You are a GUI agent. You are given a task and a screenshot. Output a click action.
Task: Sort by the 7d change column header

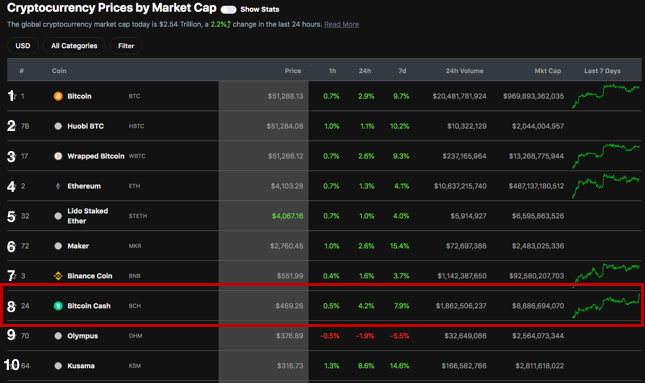point(402,71)
